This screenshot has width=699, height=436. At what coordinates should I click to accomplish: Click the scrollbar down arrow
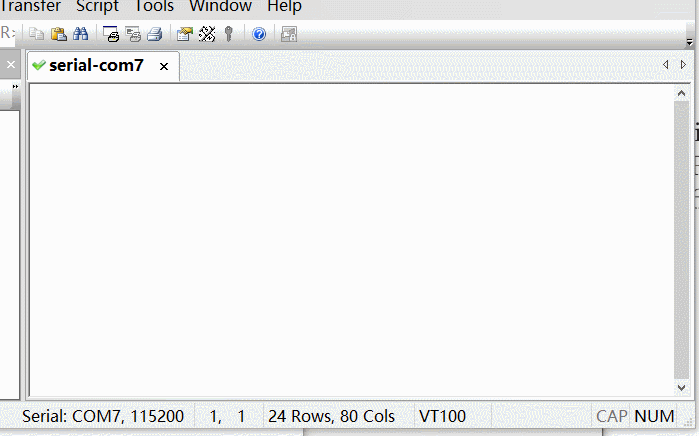(x=681, y=387)
